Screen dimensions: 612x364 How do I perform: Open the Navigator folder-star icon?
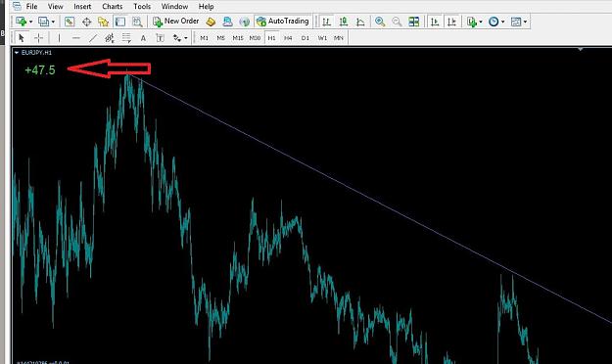coord(104,22)
